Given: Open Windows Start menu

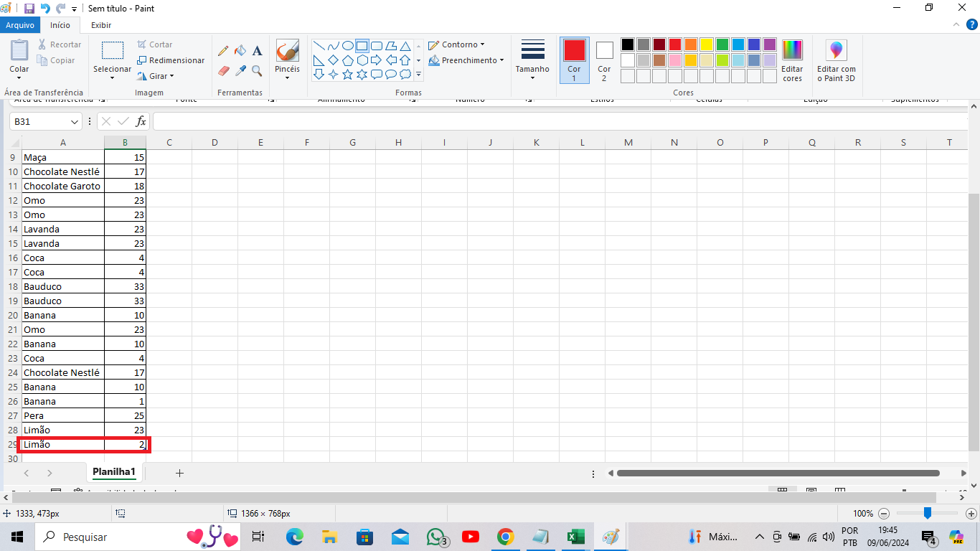Looking at the screenshot, I should coord(17,537).
